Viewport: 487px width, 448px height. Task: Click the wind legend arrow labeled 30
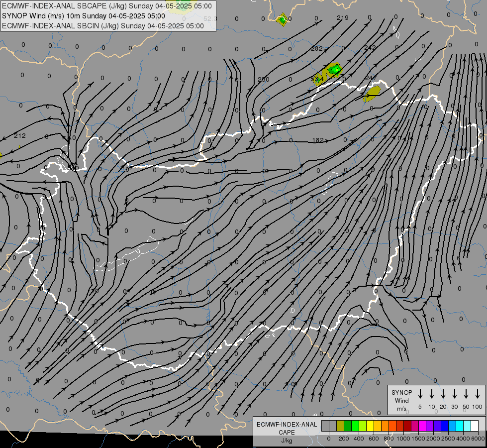tap(454, 394)
